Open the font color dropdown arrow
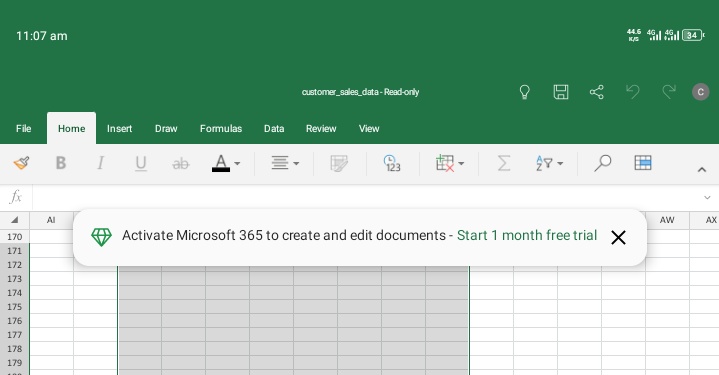 (x=237, y=163)
